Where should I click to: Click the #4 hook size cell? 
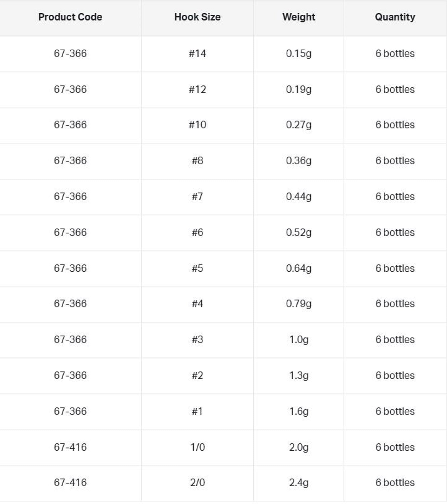click(197, 304)
